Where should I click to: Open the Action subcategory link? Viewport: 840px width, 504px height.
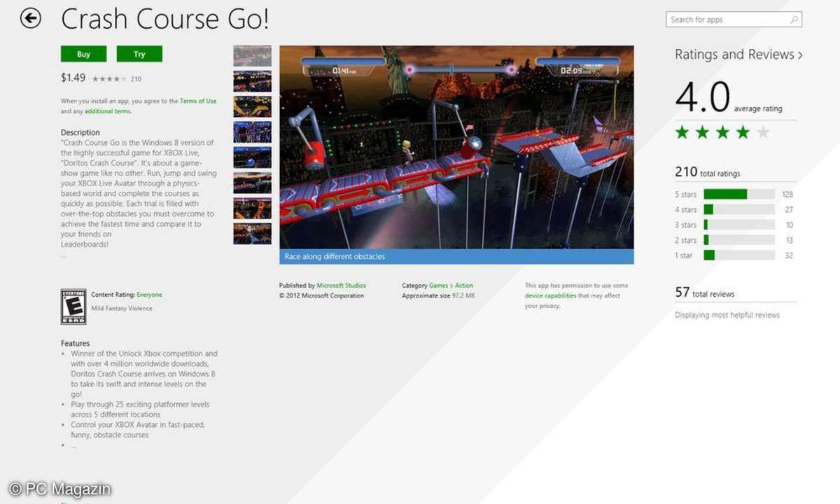point(464,286)
